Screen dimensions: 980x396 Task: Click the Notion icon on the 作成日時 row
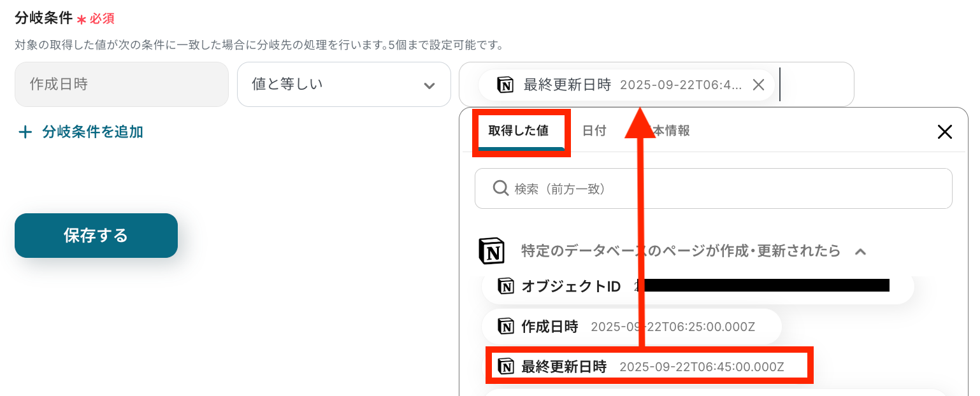click(x=506, y=327)
